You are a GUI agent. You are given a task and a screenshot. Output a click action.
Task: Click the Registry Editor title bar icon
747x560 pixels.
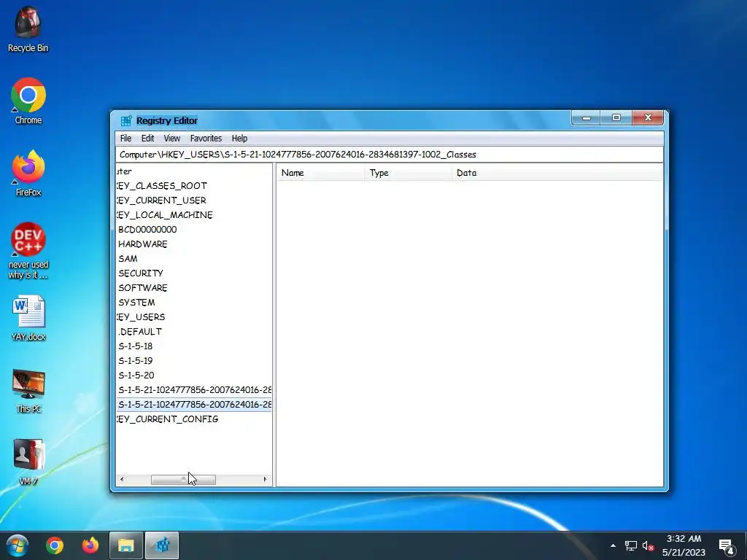[x=125, y=120]
